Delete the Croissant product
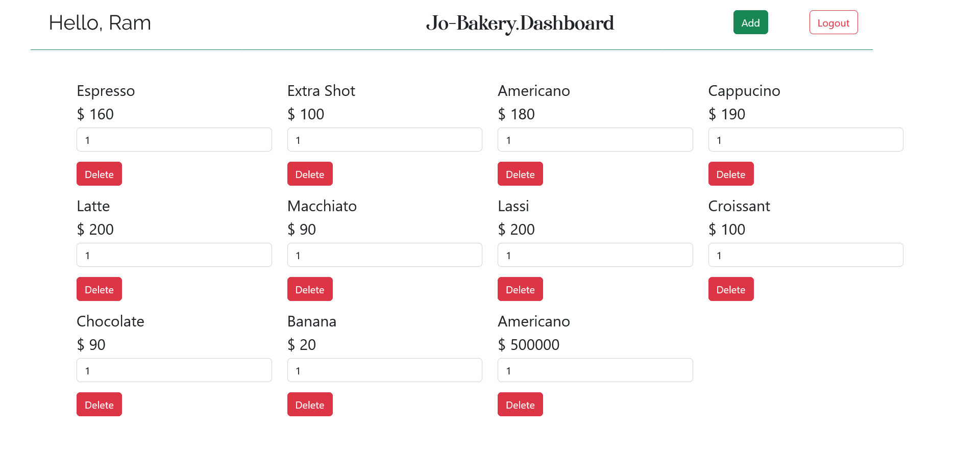This screenshot has width=980, height=453. 731,289
